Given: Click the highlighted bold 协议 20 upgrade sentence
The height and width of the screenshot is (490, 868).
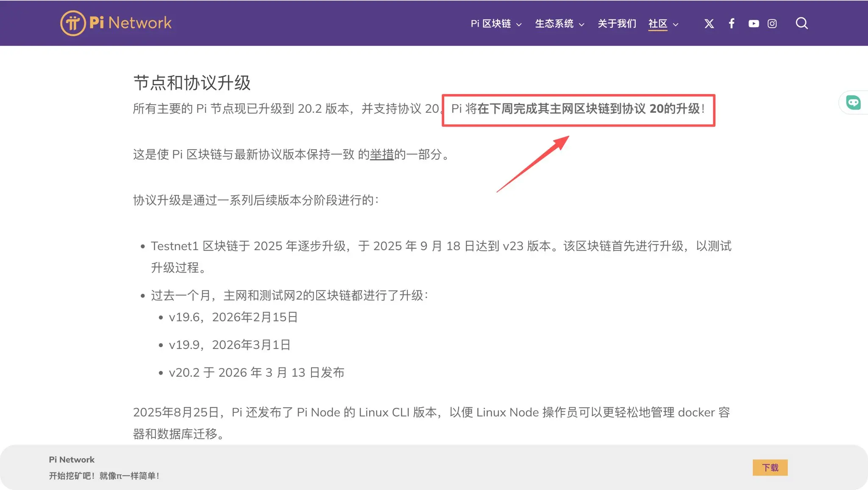Looking at the screenshot, I should point(588,109).
